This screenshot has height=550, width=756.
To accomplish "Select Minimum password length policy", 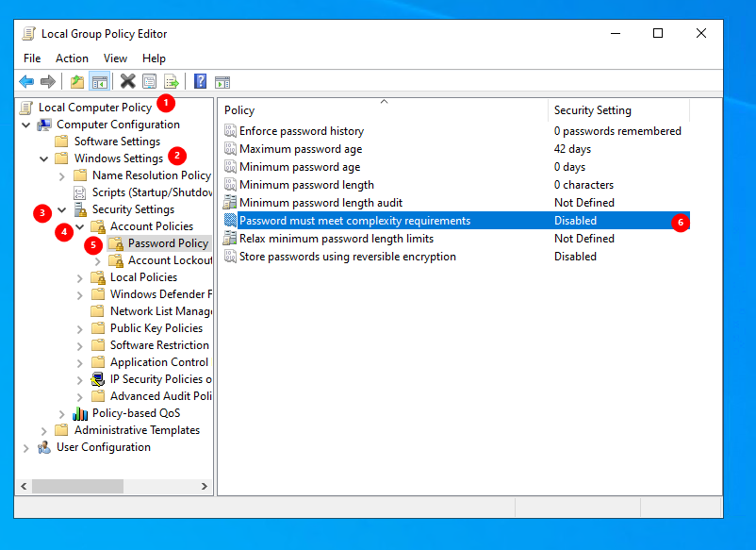I will [306, 185].
